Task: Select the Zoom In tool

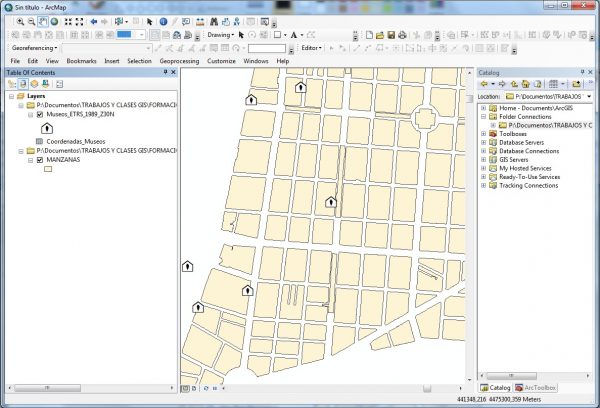Action: 19,21
